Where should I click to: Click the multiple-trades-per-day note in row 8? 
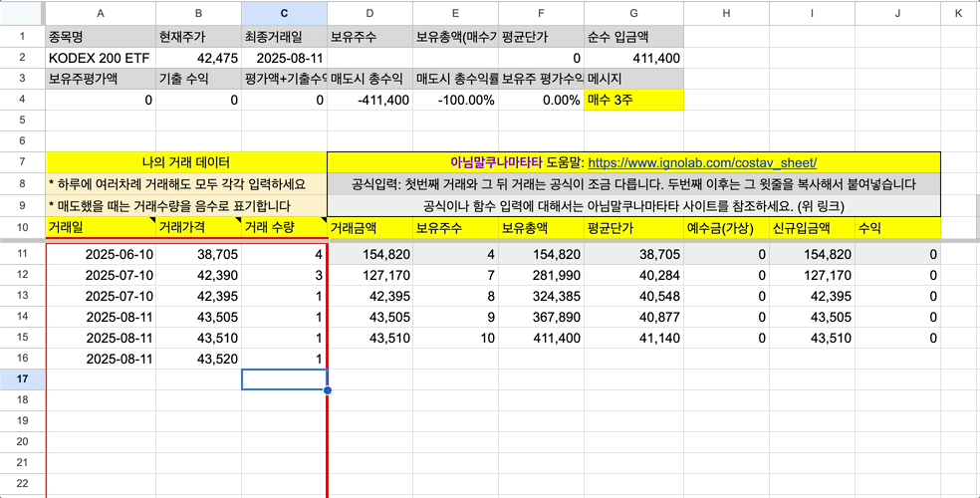tap(186, 184)
